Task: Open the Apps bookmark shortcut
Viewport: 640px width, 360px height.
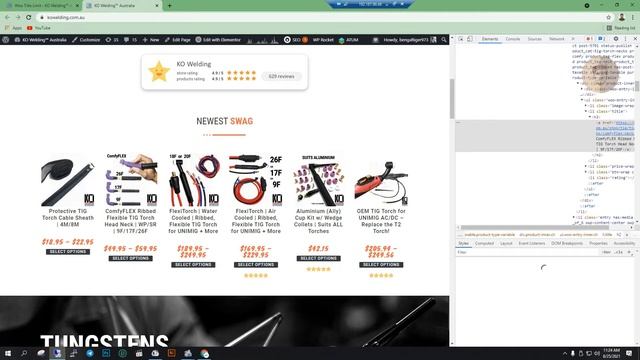Action: [x=13, y=28]
